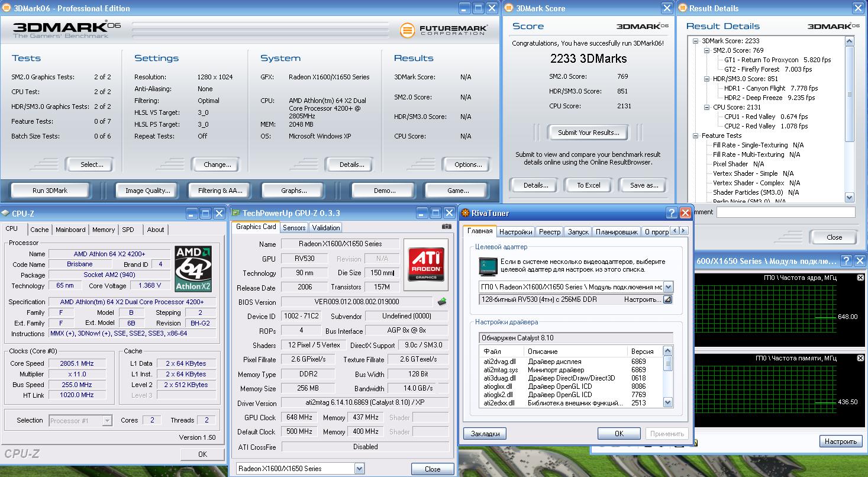This screenshot has height=477, width=868.
Task: Click the To Excel button
Action: pos(589,185)
